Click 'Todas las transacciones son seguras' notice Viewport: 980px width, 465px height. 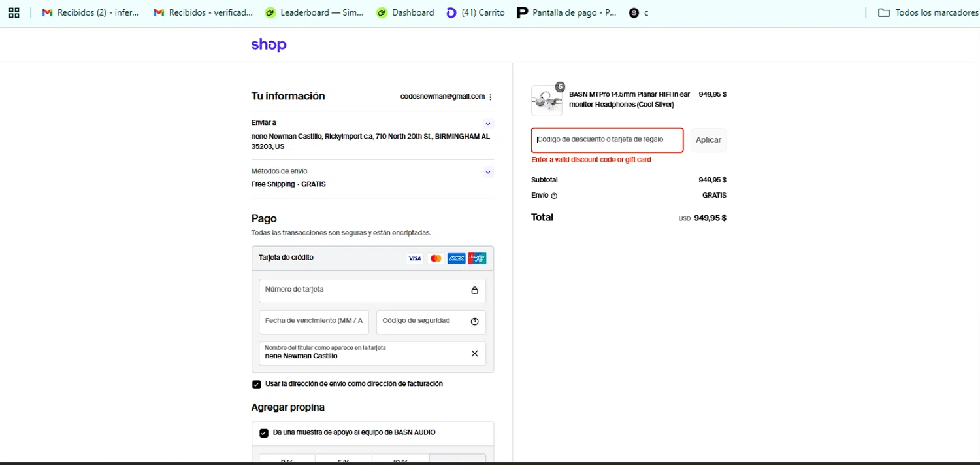coord(341,233)
